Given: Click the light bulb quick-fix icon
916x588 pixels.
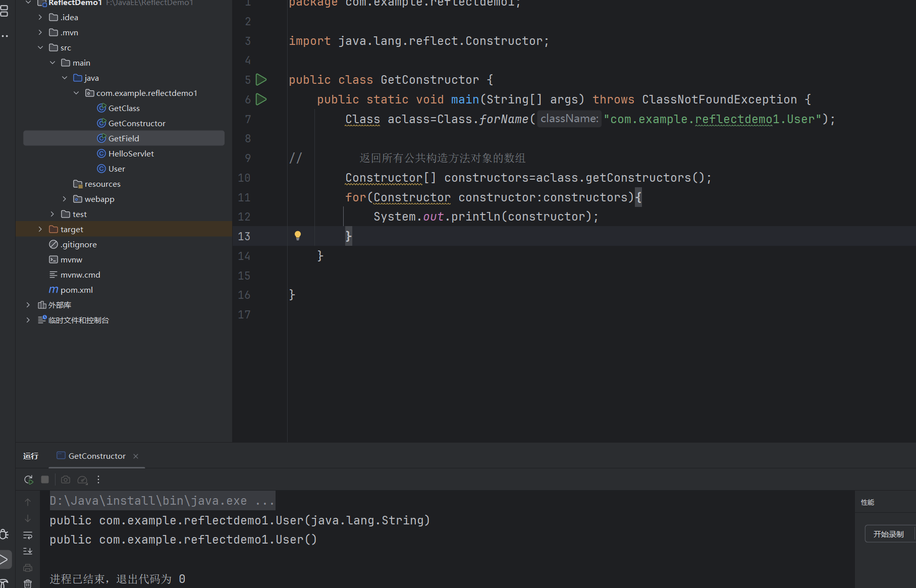Looking at the screenshot, I should 298,236.
